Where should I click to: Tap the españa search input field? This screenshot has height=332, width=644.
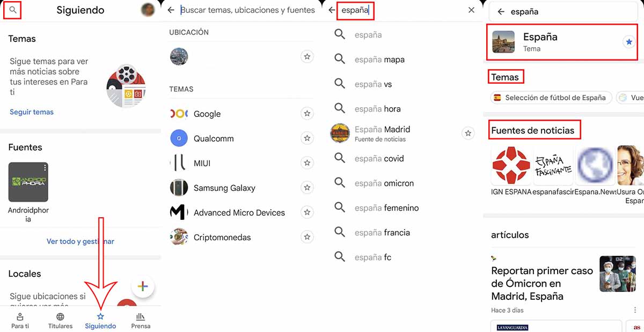tap(355, 10)
